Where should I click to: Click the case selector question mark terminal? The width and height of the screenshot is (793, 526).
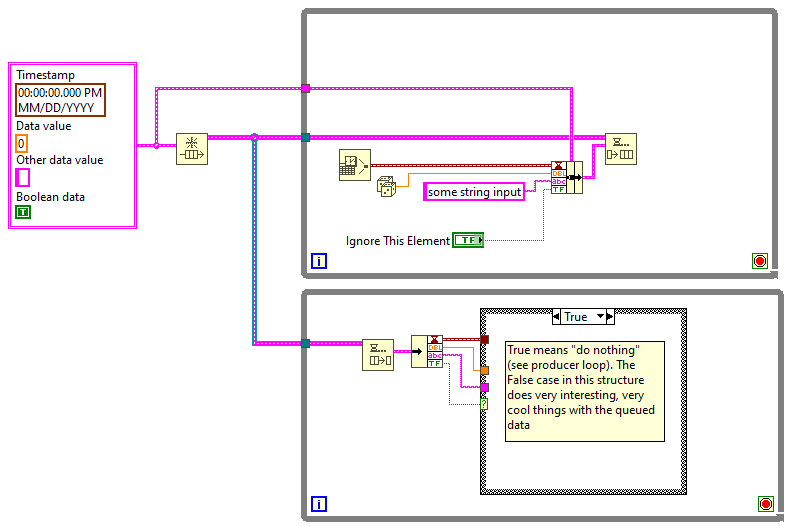(484, 404)
